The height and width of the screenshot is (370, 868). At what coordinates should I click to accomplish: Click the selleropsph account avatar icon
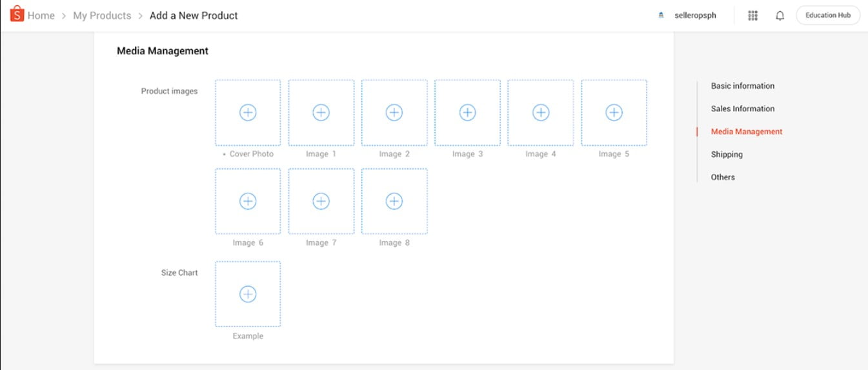tap(661, 15)
